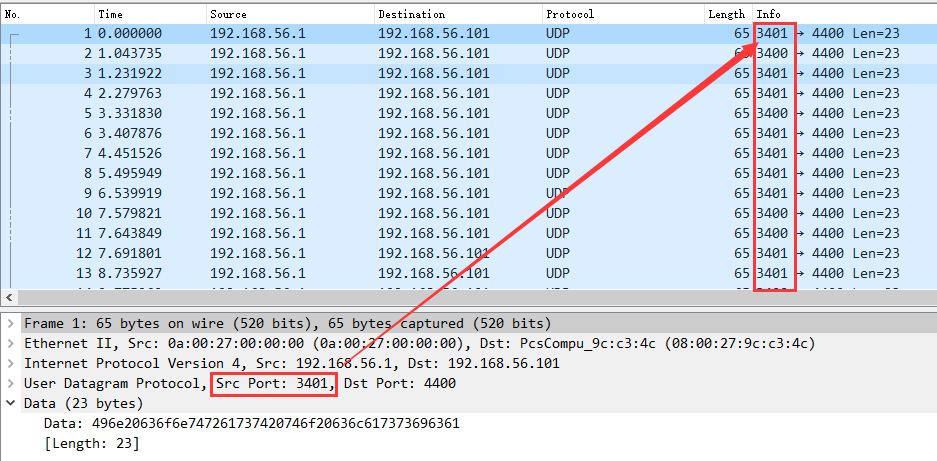Screen dimensions: 937x461
Task: Click the Info column header
Action: tap(845, 14)
